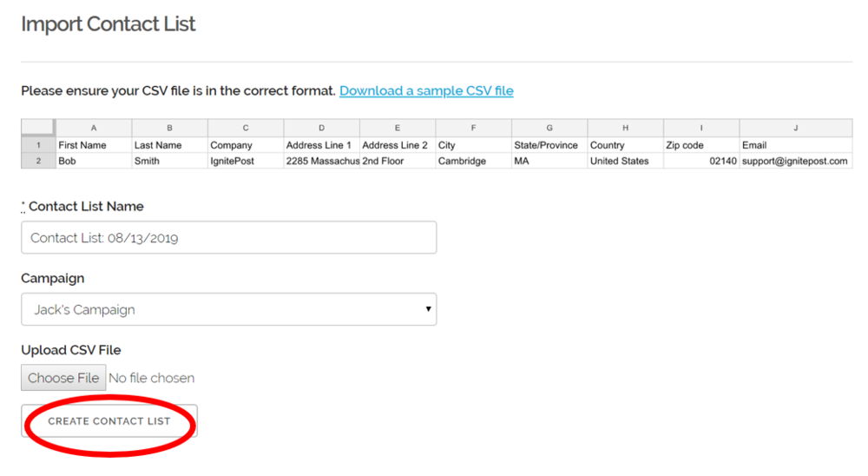The height and width of the screenshot is (476, 868).
Task: Click the 'State/Province' header cell
Action: point(549,145)
